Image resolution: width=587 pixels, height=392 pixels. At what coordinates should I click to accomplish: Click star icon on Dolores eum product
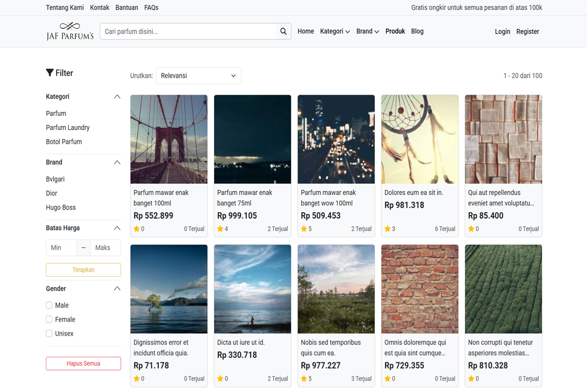click(388, 229)
